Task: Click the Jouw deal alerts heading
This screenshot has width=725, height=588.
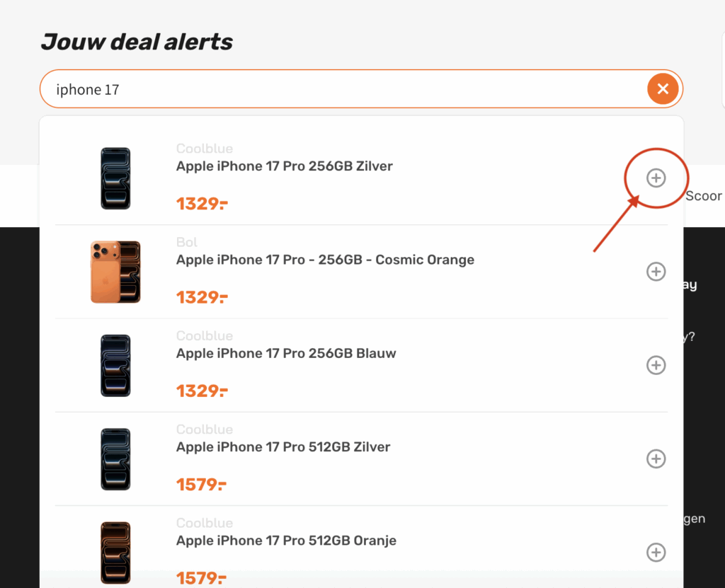Action: 137,42
